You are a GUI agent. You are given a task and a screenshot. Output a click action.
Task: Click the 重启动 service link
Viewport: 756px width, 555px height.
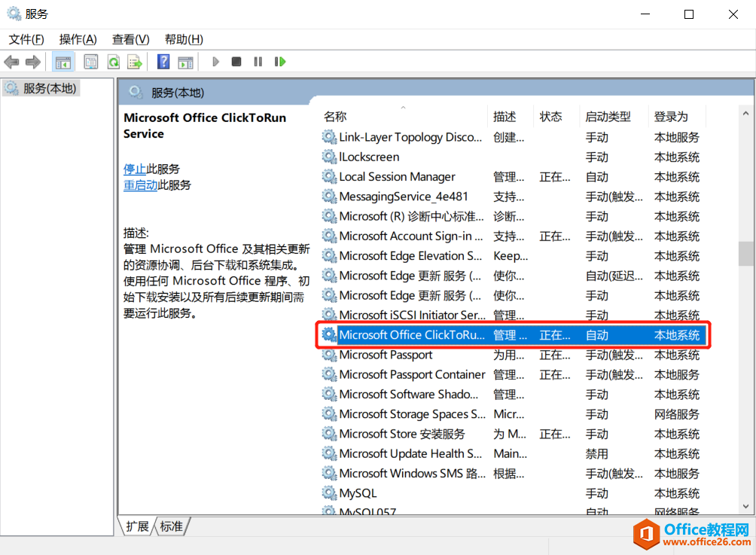(x=140, y=185)
